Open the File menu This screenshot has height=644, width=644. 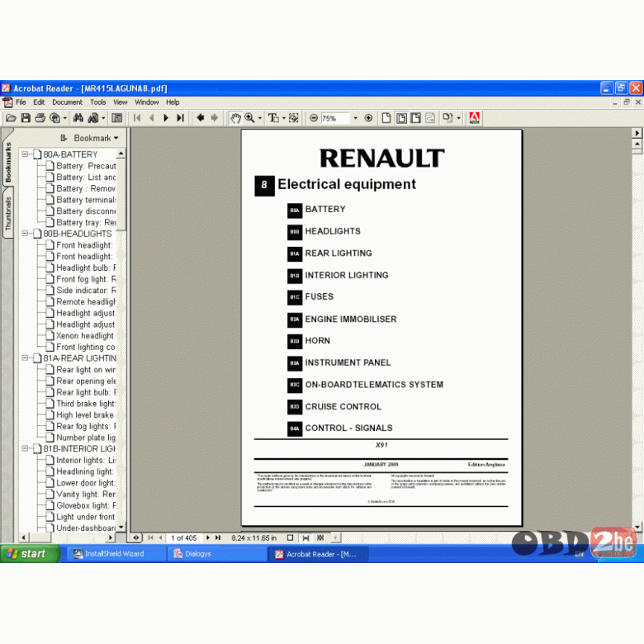tap(21, 102)
